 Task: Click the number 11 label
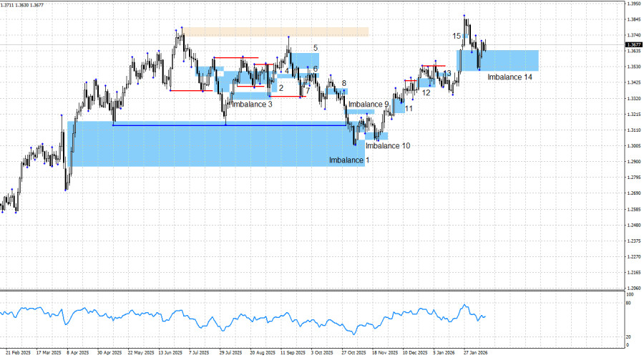point(409,108)
